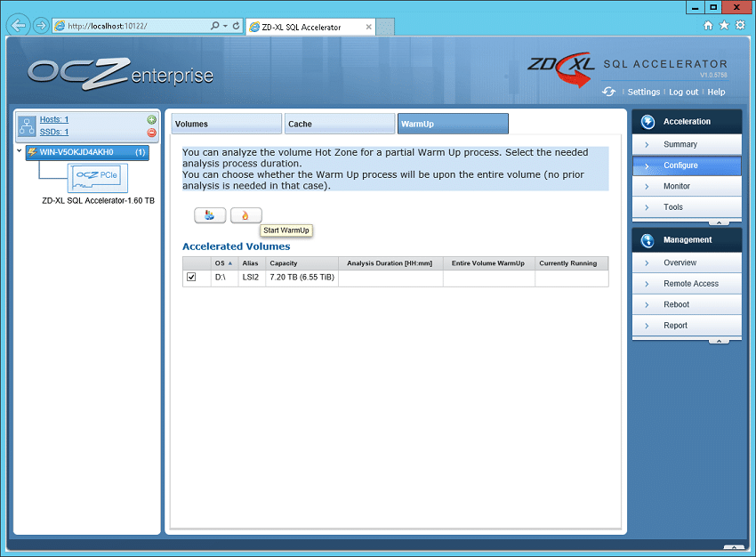Go back with the browser back arrow
This screenshot has width=756, height=557.
[19, 25]
